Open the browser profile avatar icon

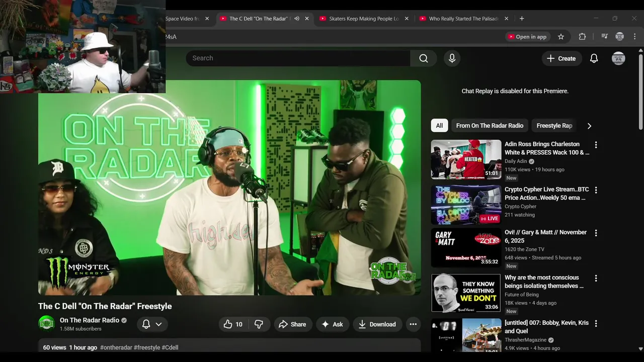619,37
